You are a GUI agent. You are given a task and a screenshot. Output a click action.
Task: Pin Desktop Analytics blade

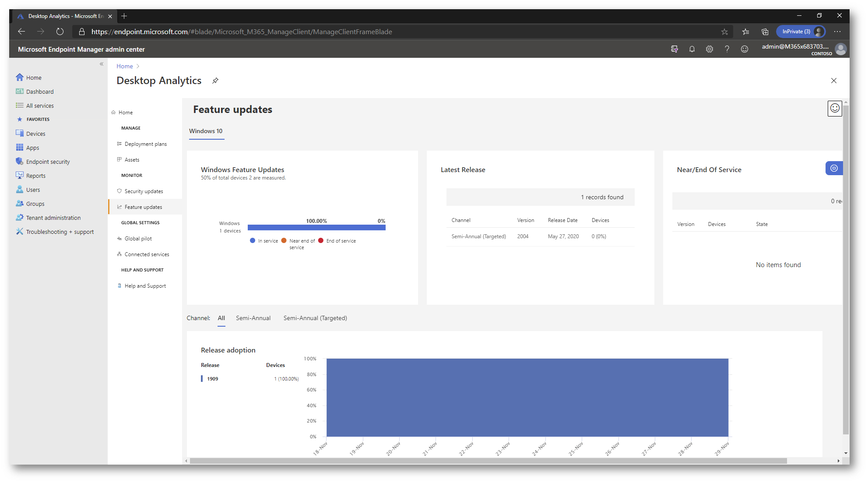point(215,81)
